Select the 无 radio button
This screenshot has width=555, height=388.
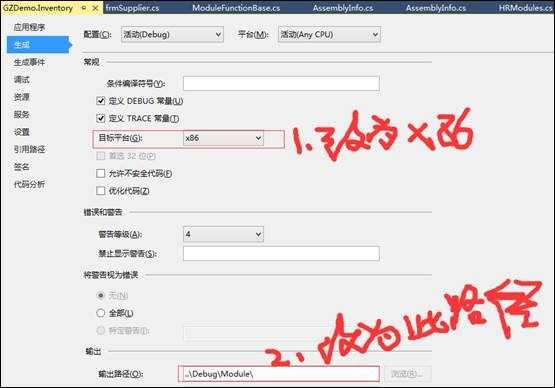click(101, 295)
